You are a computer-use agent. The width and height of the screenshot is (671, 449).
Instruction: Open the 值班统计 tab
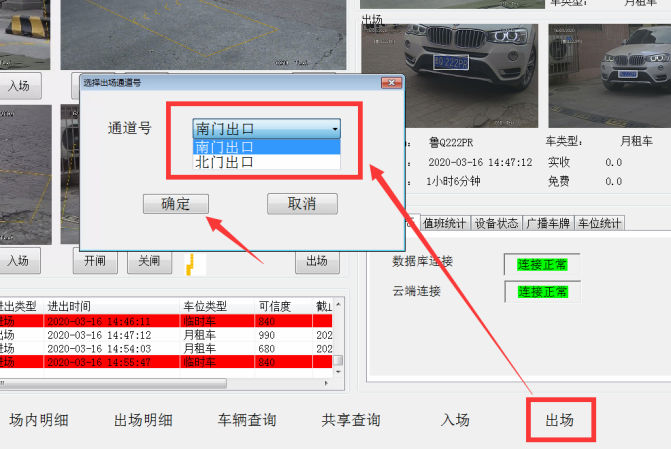point(445,223)
